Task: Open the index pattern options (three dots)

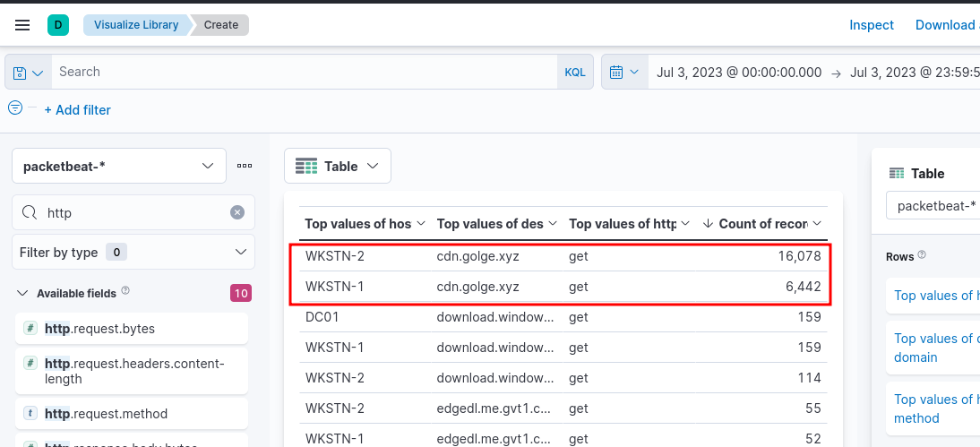Action: click(245, 166)
